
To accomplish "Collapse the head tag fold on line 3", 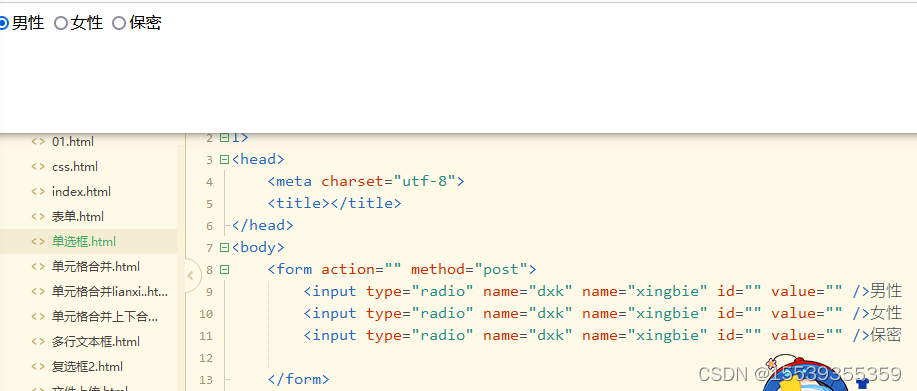I will 224,160.
